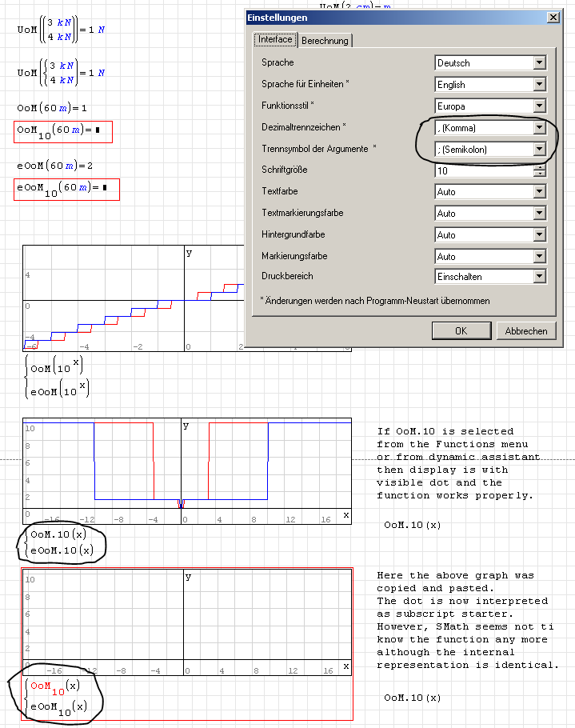
Task: Open the Markierungsfarbe dropdown
Action: [x=540, y=257]
